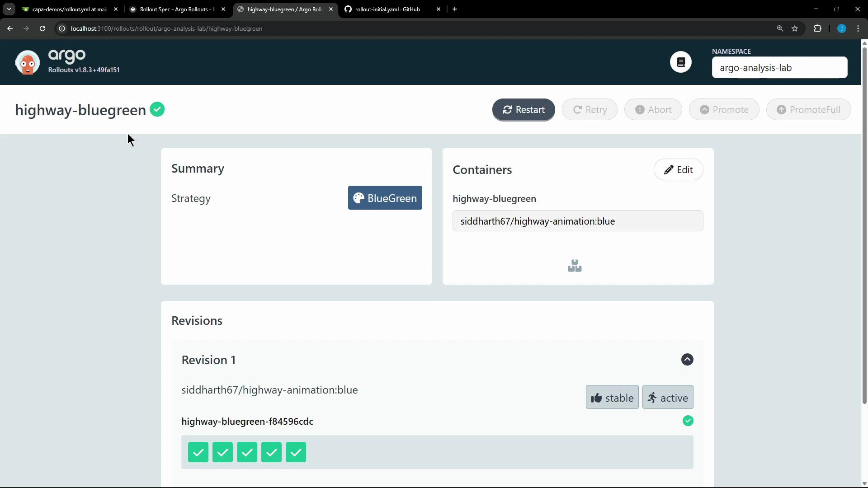868x488 pixels.
Task: Open the browser tab list dropdown
Action: [8, 9]
